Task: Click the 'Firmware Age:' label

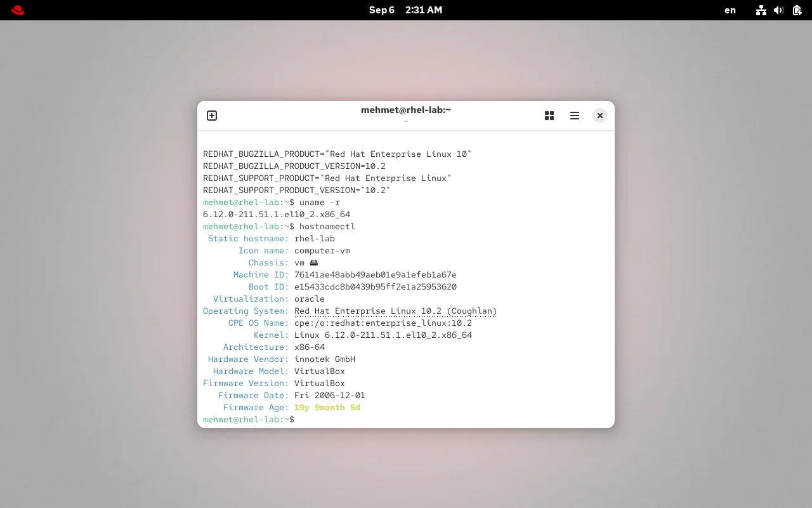Action: tap(256, 408)
